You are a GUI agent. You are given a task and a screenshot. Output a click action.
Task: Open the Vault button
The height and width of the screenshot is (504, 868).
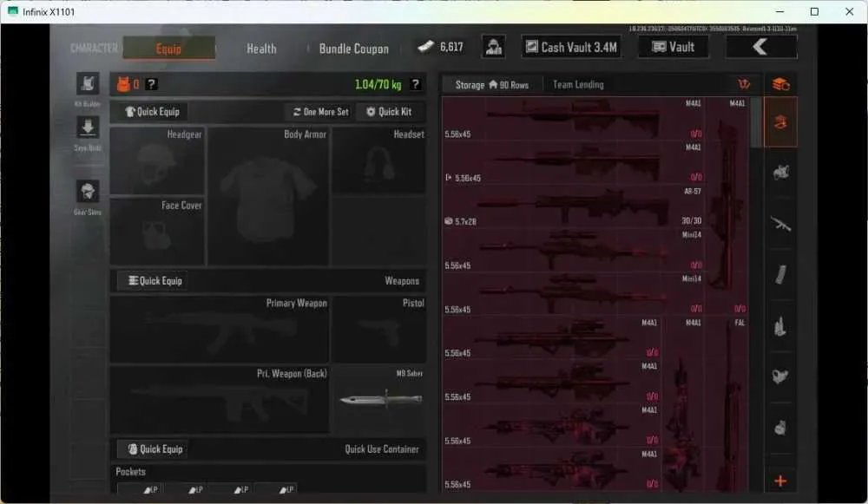[674, 47]
